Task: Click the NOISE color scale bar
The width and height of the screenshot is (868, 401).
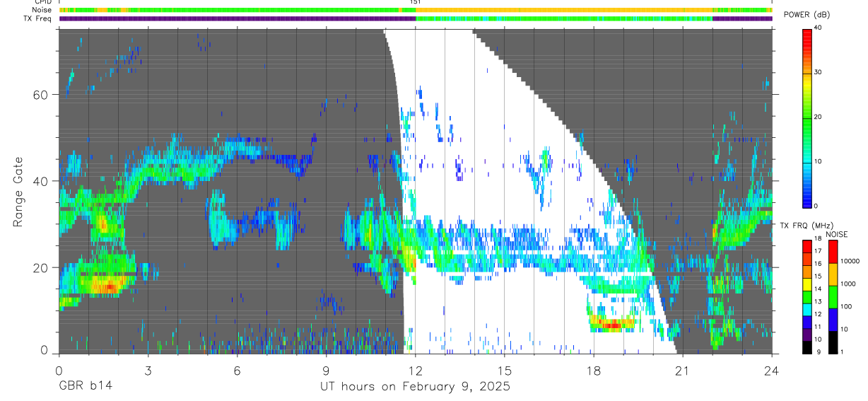Action: [833, 297]
